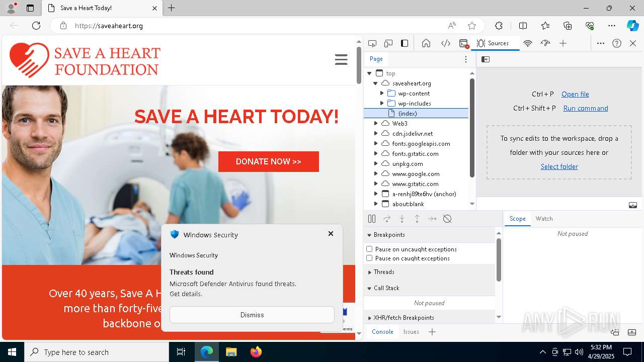Expand the wp-content folder

(x=382, y=94)
